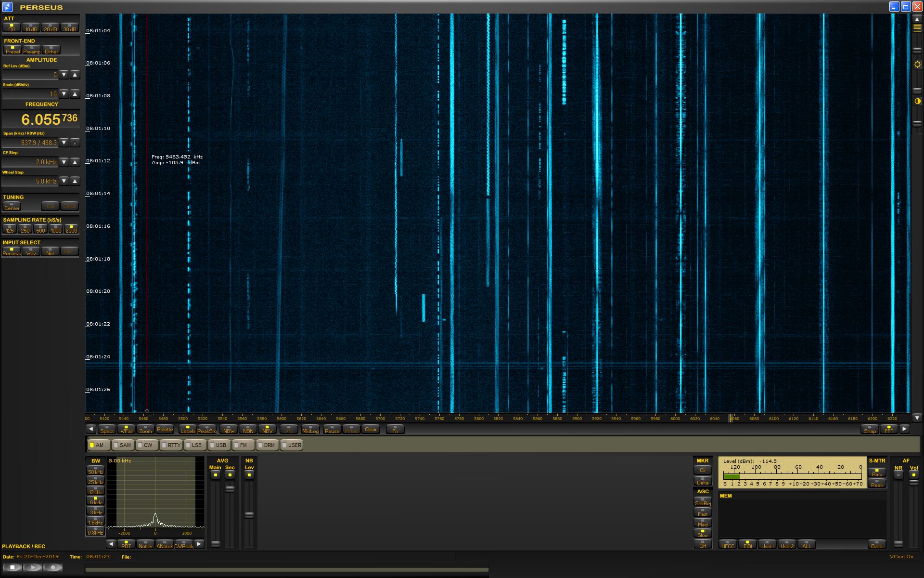Image resolution: width=924 pixels, height=578 pixels.
Task: Click the Palette button
Action: [165, 429]
